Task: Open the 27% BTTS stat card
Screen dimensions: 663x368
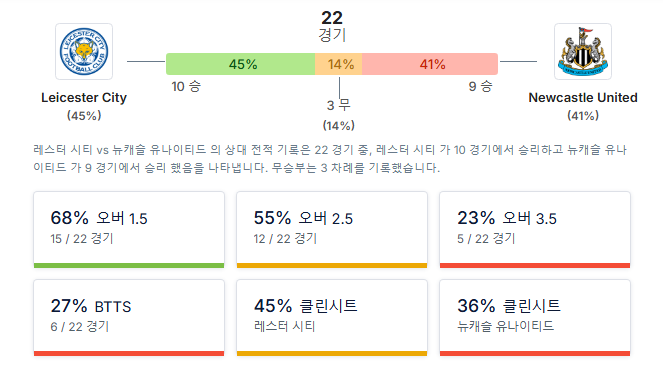Action: click(x=129, y=318)
